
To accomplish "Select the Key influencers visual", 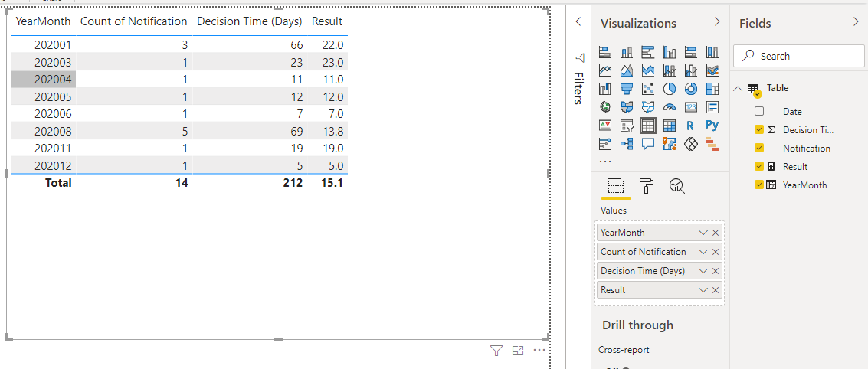I will (605, 144).
